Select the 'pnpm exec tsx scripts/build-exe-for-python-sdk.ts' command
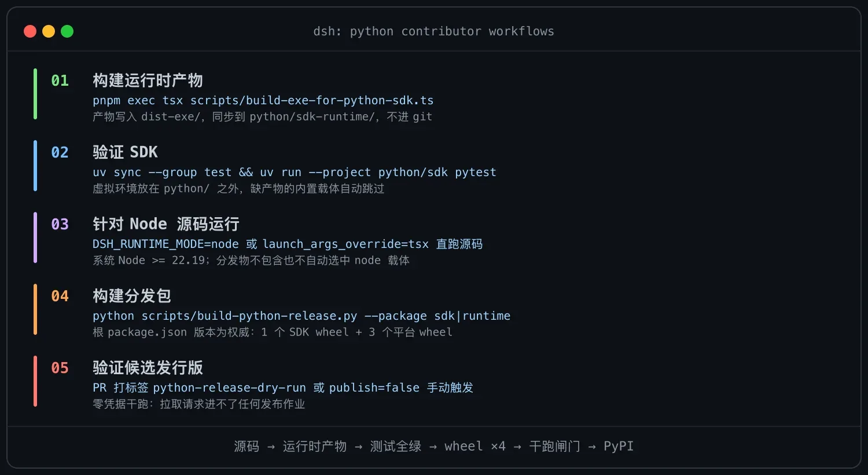This screenshot has width=868, height=475. pos(263,100)
